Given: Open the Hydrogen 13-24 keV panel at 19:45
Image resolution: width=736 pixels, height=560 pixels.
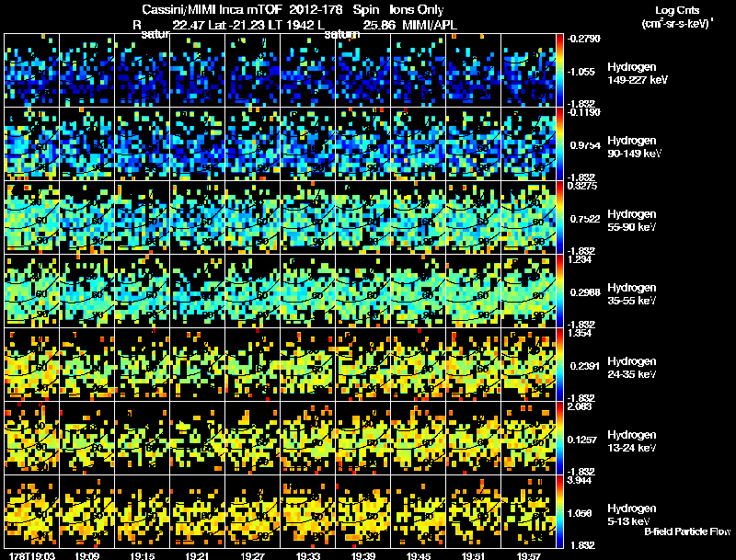Looking at the screenshot, I should pos(419,439).
